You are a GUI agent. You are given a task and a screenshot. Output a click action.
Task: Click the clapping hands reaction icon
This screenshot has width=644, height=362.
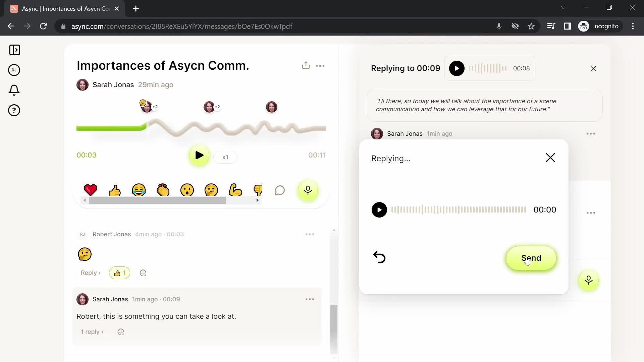point(163,190)
